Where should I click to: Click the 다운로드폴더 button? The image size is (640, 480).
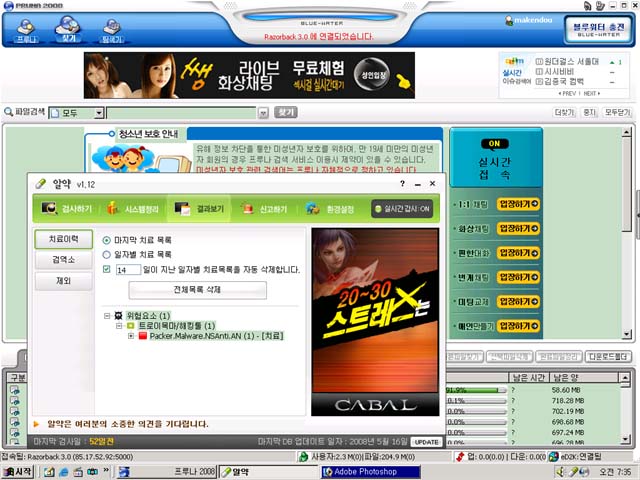point(608,357)
